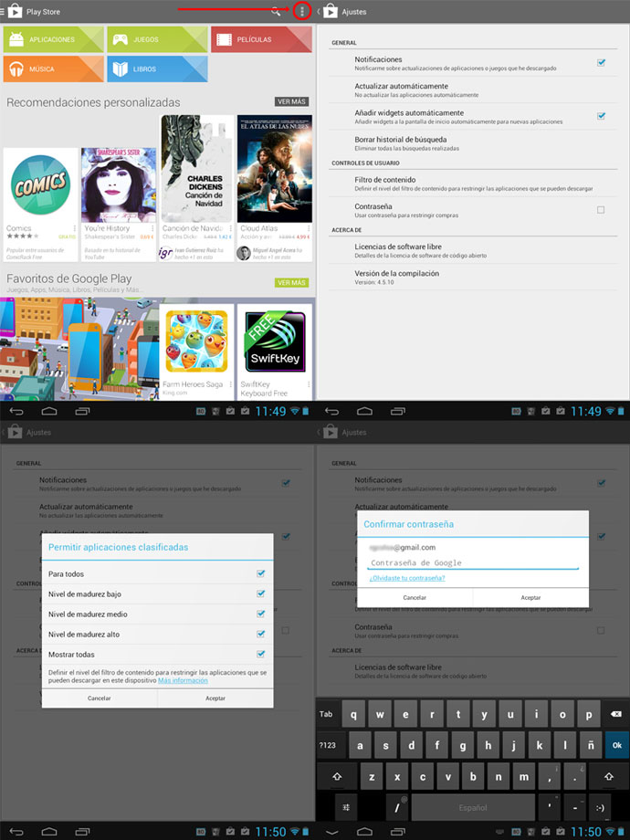Tap Ver más beside Recomendaciones personalizadas

coord(291,101)
